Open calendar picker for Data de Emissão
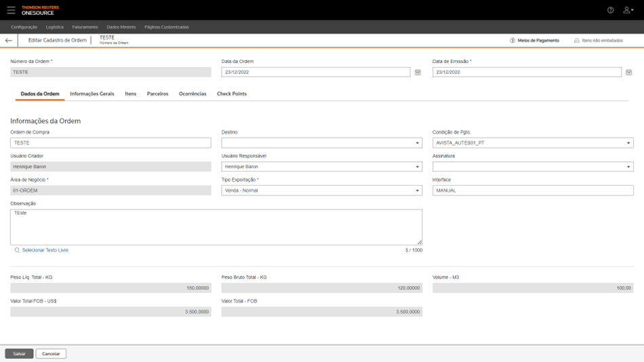This screenshot has height=362, width=644. point(629,73)
